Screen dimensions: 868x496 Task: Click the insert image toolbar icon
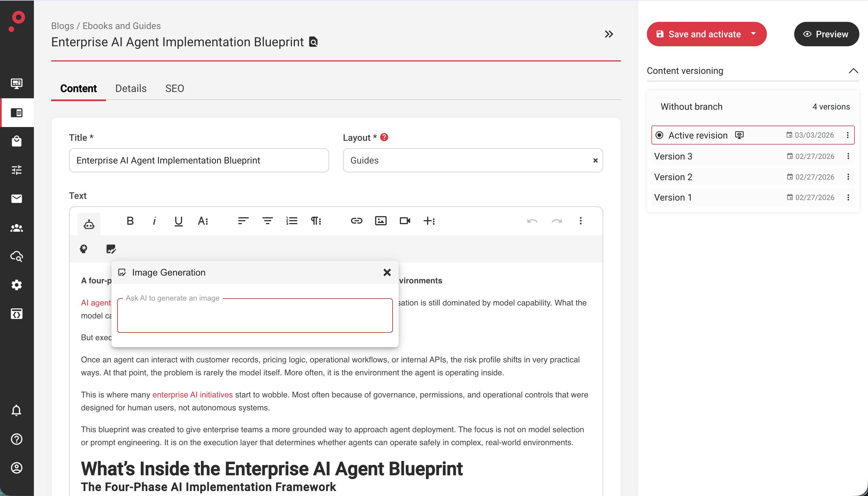[381, 221]
